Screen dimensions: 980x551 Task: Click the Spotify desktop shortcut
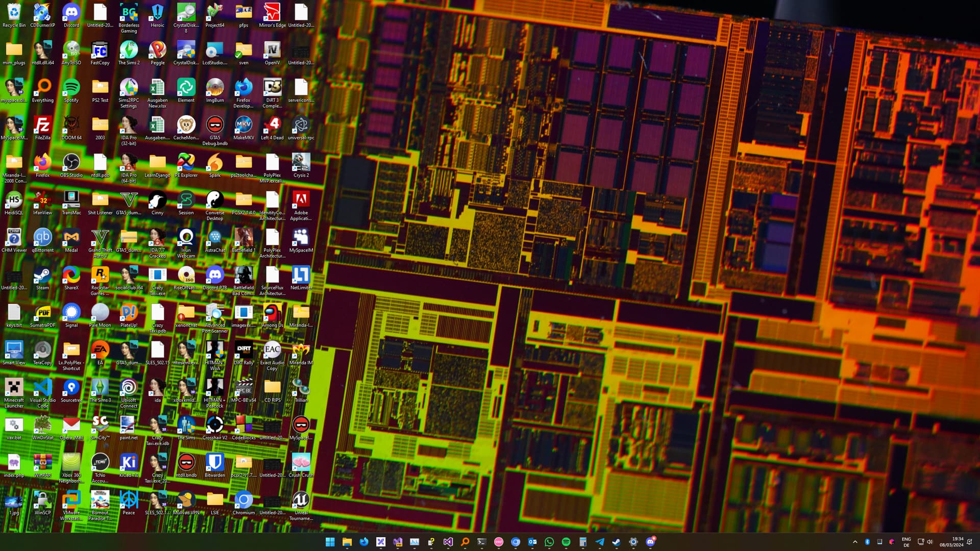[71, 91]
